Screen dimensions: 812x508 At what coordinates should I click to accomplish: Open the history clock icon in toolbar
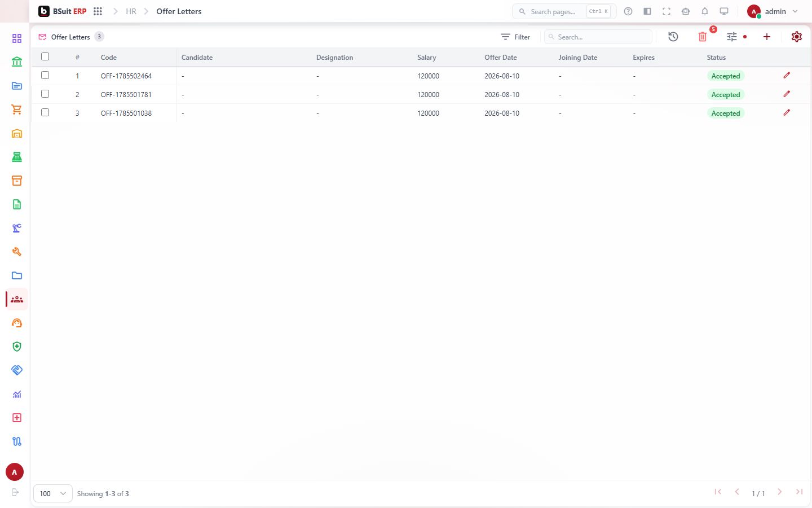pyautogui.click(x=673, y=37)
